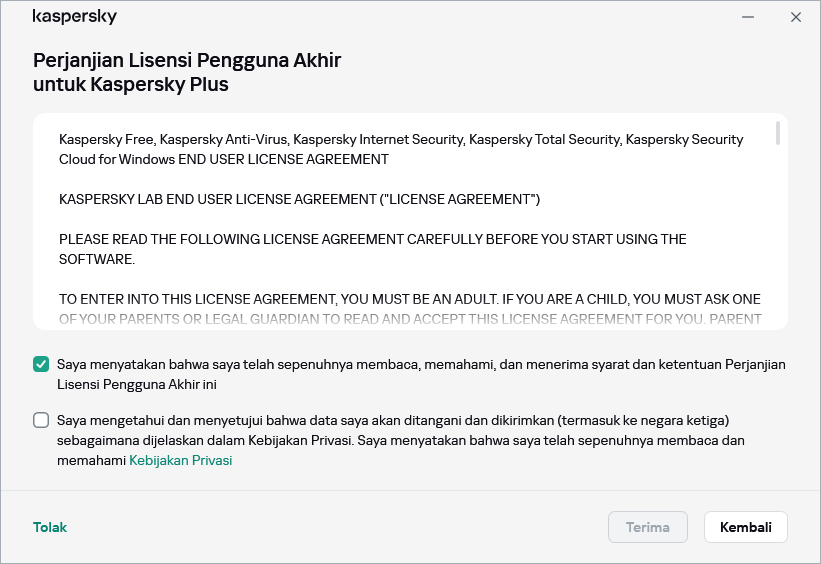The width and height of the screenshot is (821, 564).
Task: Click the 'untuk Kaspersky Plus' subtitle line
Action: (x=131, y=85)
